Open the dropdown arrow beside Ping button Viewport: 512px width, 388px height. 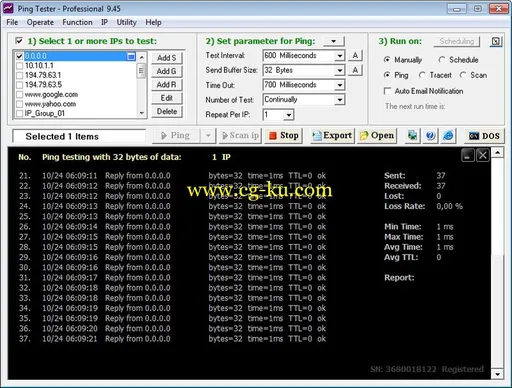pos(208,136)
